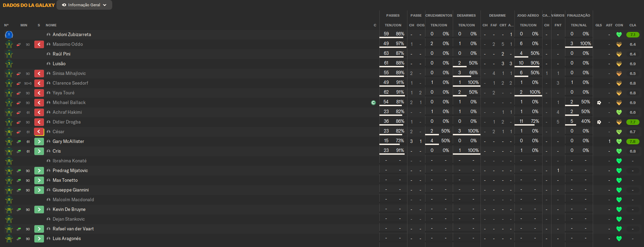The image size is (644, 247).
Task: Click the green substituted-on arrow for Giuseppe Giannini
Action: [39, 190]
